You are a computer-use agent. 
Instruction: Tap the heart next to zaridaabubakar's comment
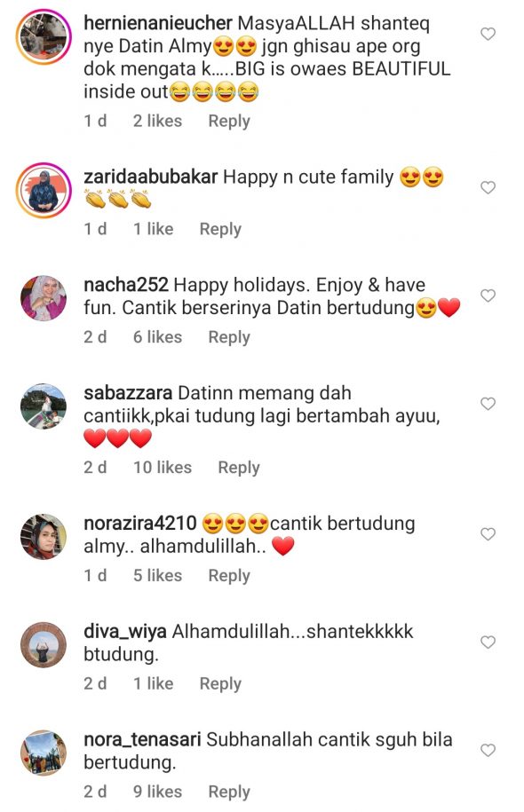click(x=488, y=187)
